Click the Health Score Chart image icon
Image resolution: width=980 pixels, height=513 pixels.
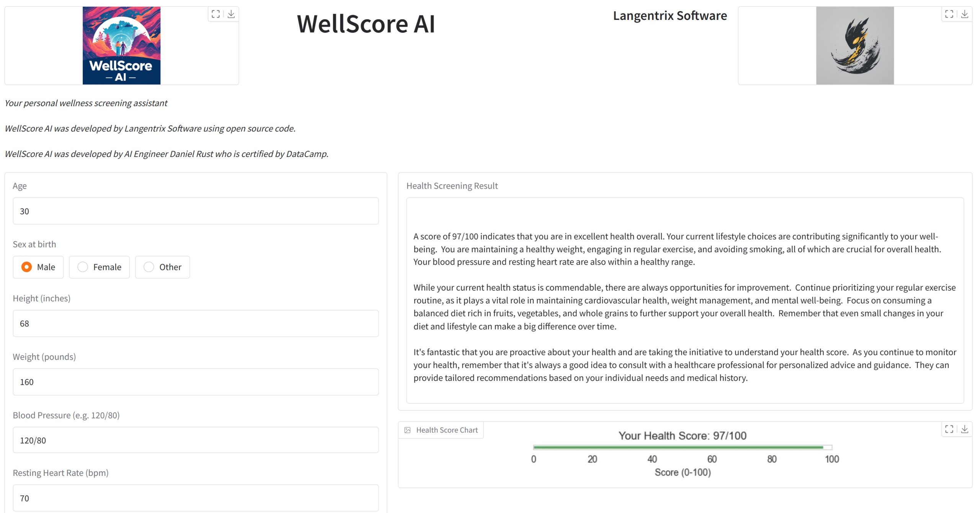click(408, 430)
